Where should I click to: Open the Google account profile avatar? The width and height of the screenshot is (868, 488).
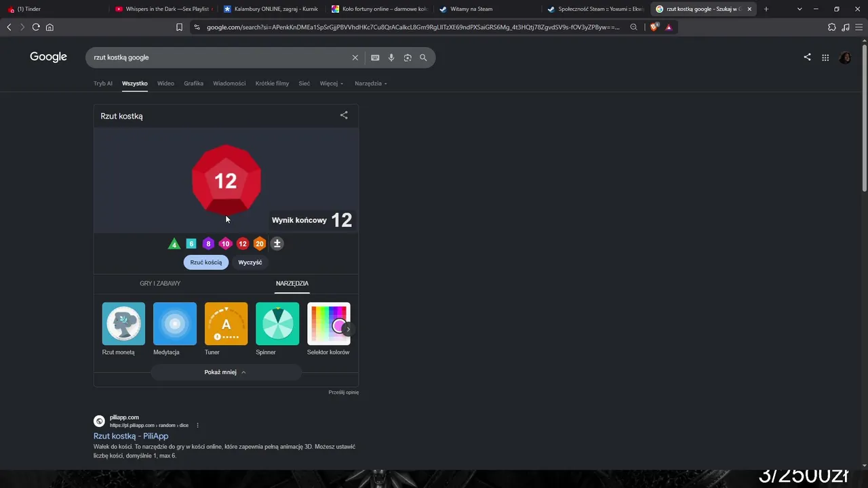845,58
